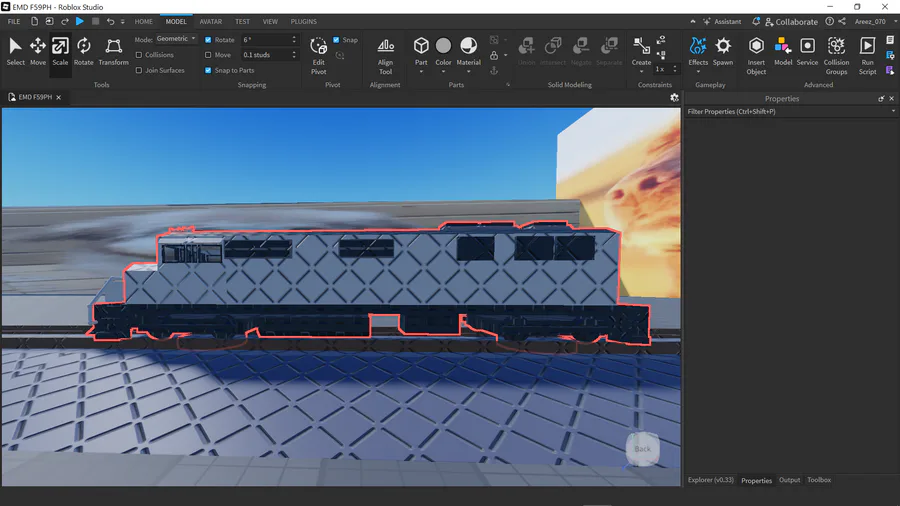Start playtest with the Play button
This screenshot has width=900, height=506.
80,21
